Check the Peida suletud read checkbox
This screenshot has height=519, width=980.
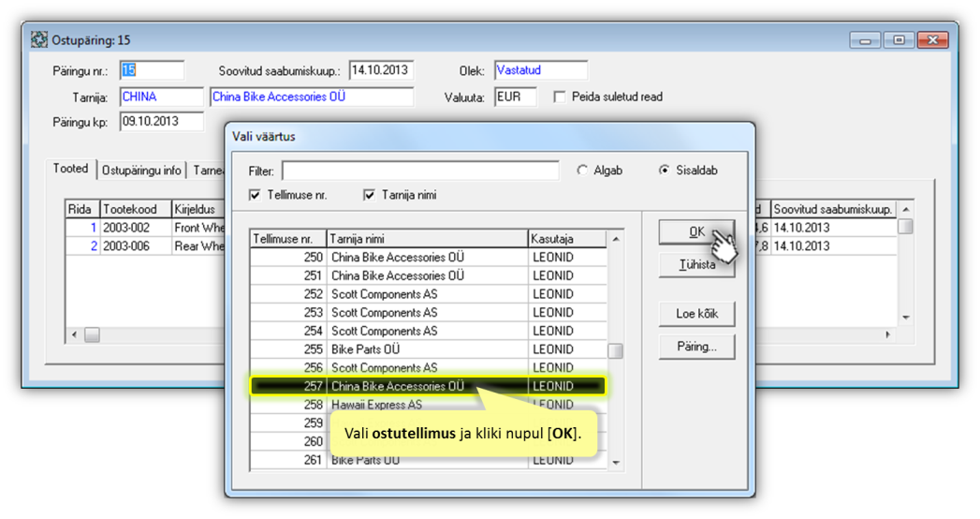click(560, 96)
